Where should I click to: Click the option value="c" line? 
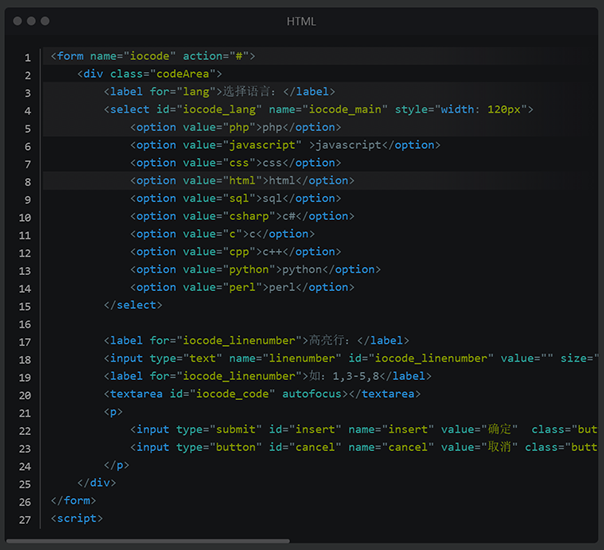223,234
